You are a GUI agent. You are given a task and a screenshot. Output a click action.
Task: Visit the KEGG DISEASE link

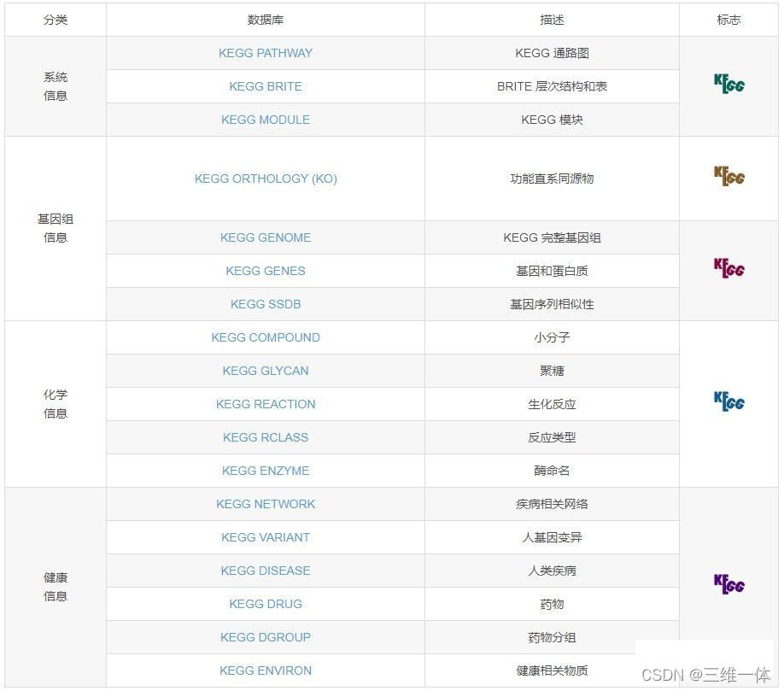(266, 571)
